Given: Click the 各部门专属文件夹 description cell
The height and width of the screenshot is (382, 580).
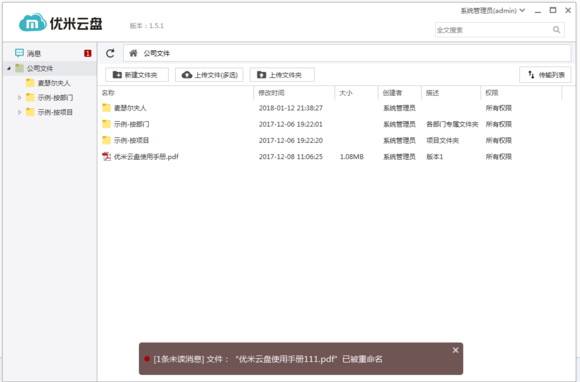Looking at the screenshot, I should point(452,124).
